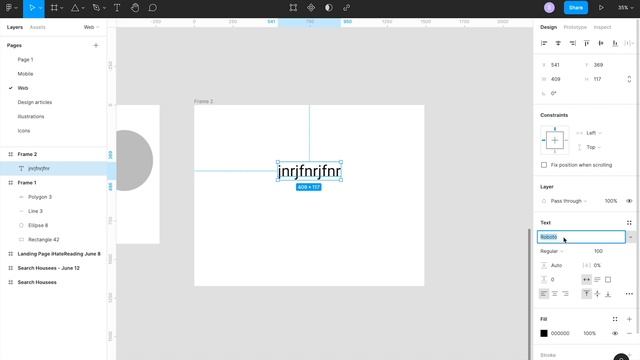This screenshot has height=360, width=640.
Task: Click the Create component icon
Action: coord(311,8)
